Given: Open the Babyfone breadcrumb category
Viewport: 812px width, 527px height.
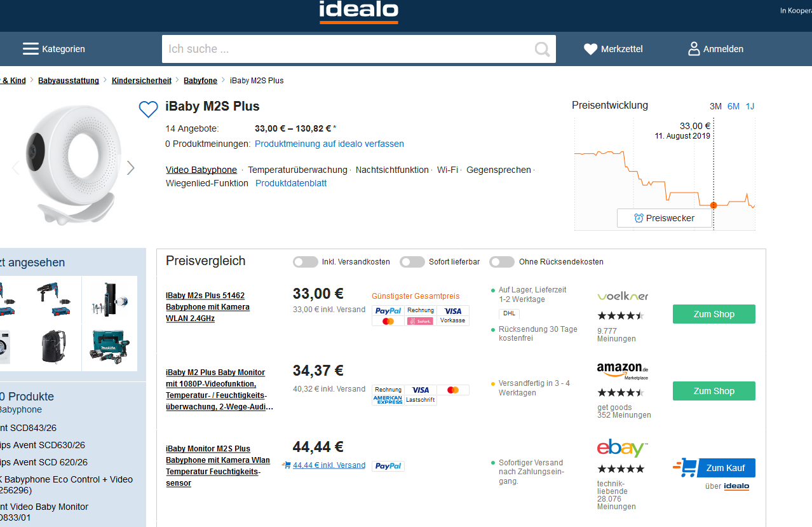Looking at the screenshot, I should click(200, 81).
